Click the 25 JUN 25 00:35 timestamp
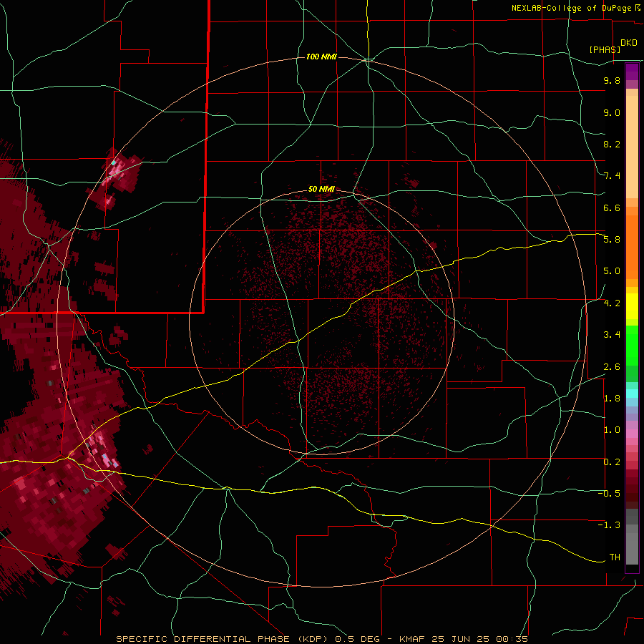This screenshot has height=644, width=644. pyautogui.click(x=480, y=639)
